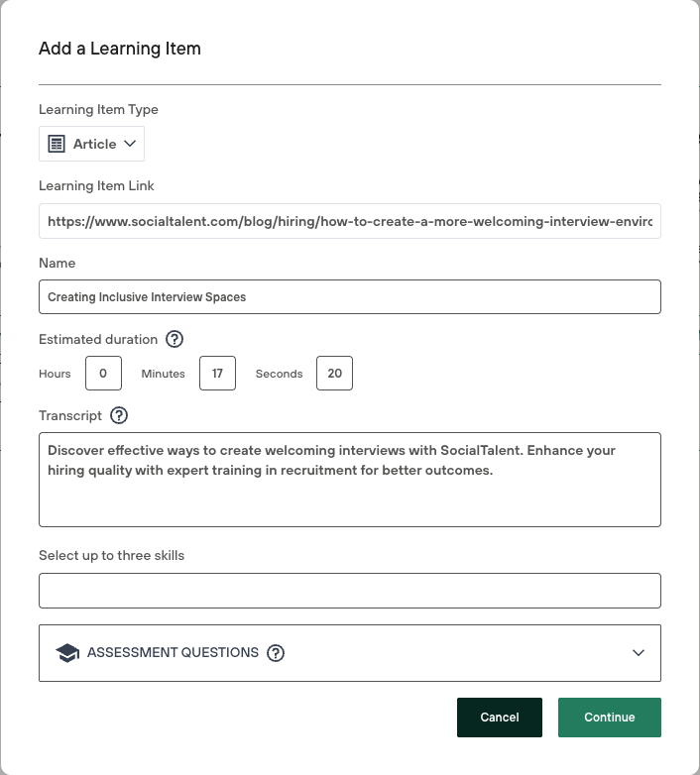This screenshot has width=700, height=775.
Task: Click the Assessment Questions help icon
Action: (276, 653)
